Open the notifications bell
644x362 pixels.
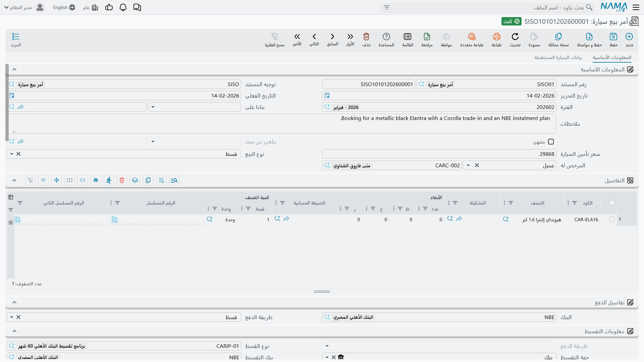click(x=123, y=7)
